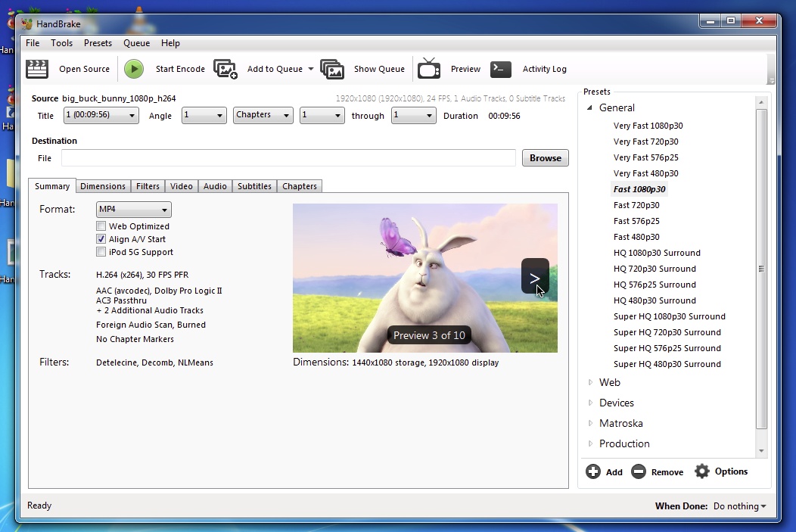796x532 pixels.
Task: Open the Presets menu
Action: tap(98, 43)
